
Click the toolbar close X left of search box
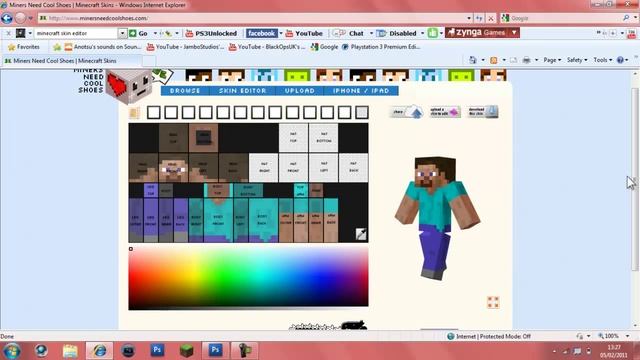(8, 33)
